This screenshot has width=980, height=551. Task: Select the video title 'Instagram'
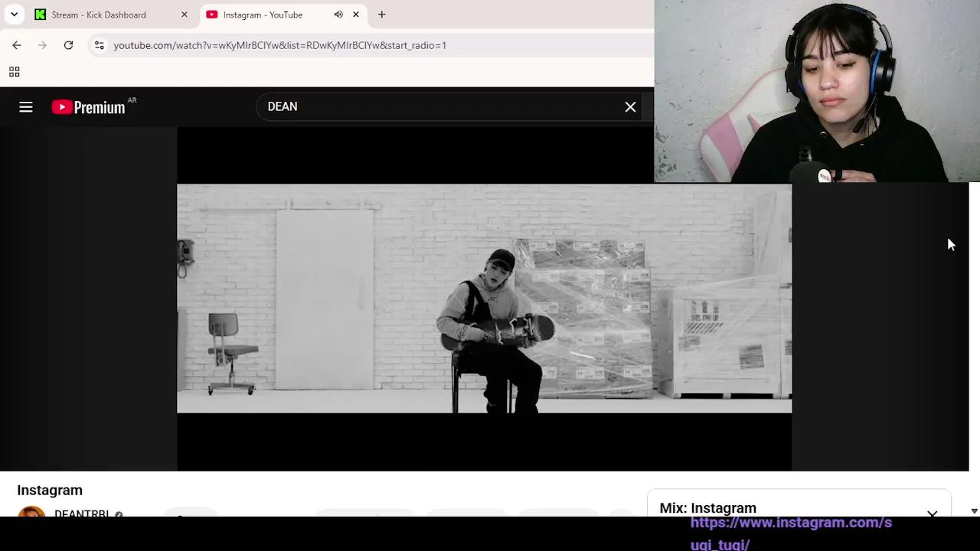[x=50, y=491]
